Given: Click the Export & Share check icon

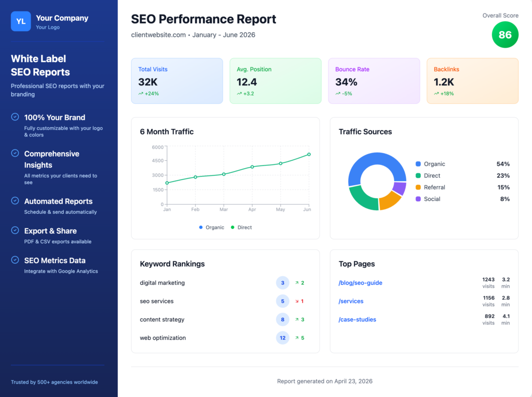Looking at the screenshot, I should coord(16,231).
